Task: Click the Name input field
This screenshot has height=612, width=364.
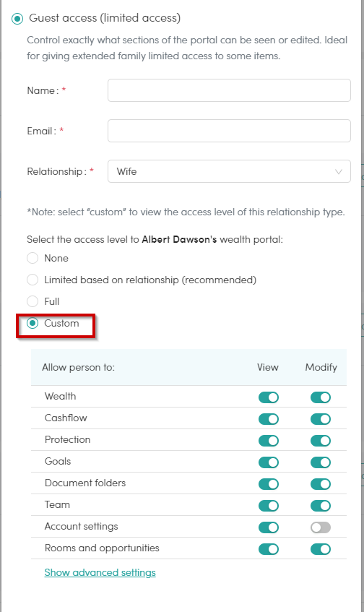Action: [229, 90]
